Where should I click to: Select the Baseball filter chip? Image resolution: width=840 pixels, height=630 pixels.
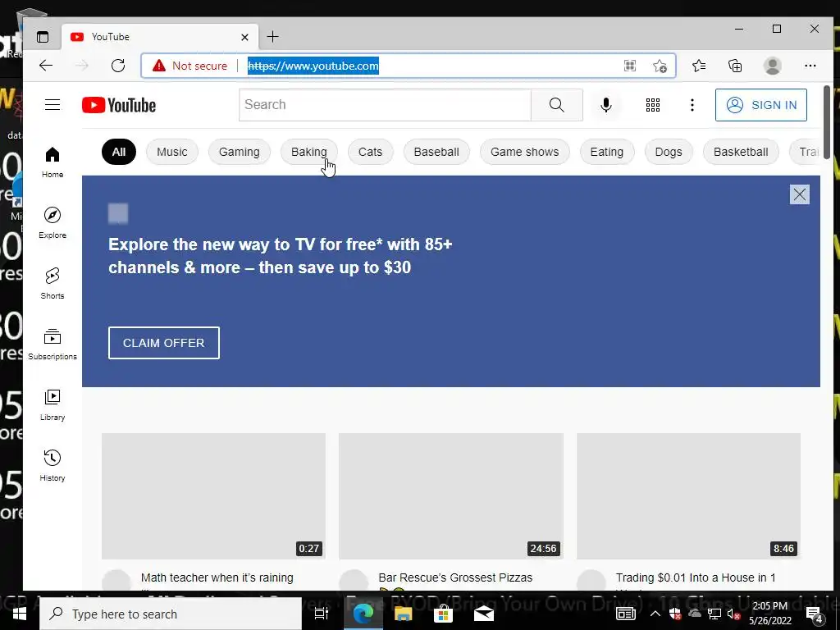coord(436,152)
